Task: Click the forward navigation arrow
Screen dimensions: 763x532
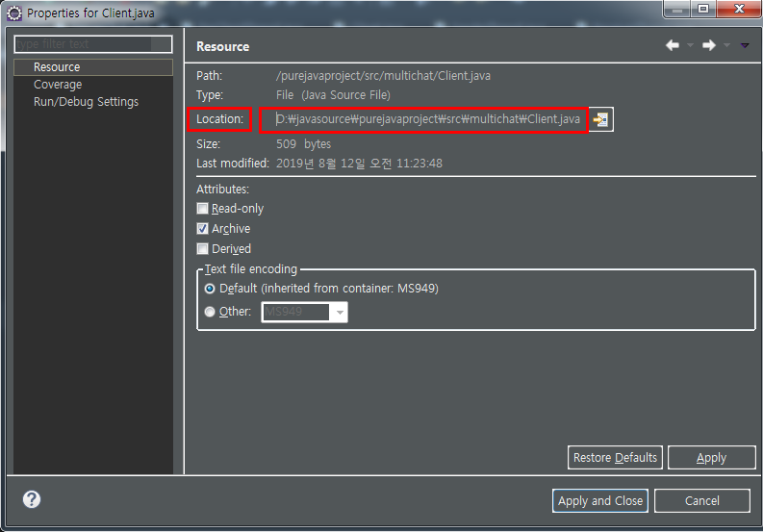Action: click(x=709, y=46)
